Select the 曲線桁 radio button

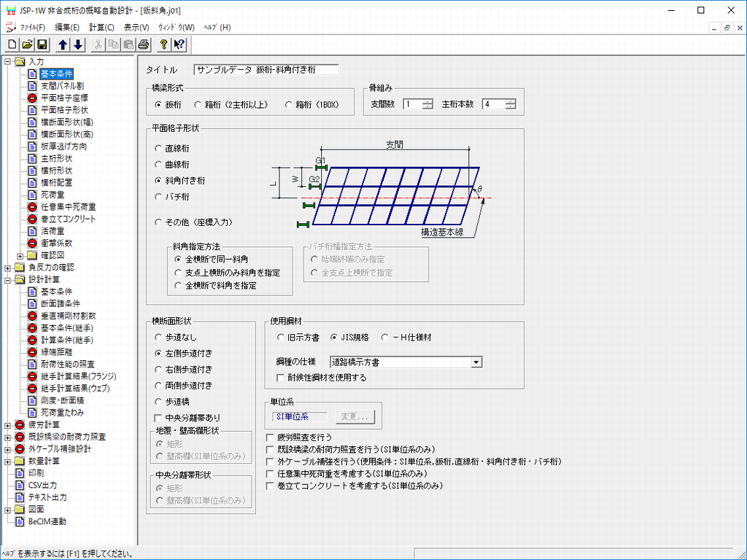tap(158, 164)
